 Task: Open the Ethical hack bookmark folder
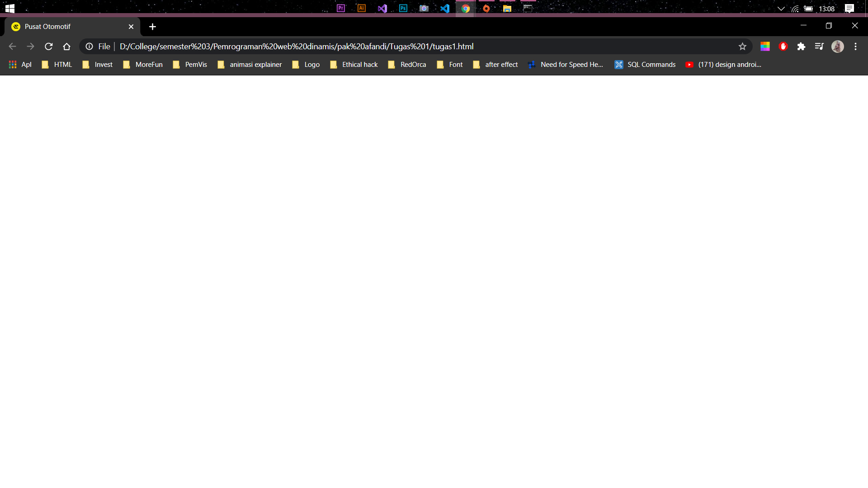coord(354,65)
